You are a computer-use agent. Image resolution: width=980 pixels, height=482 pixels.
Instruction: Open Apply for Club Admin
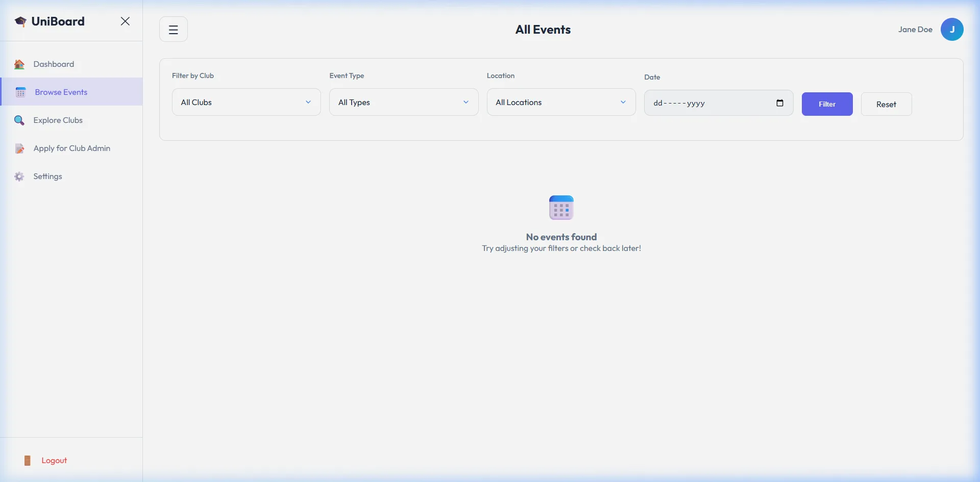pyautogui.click(x=71, y=148)
